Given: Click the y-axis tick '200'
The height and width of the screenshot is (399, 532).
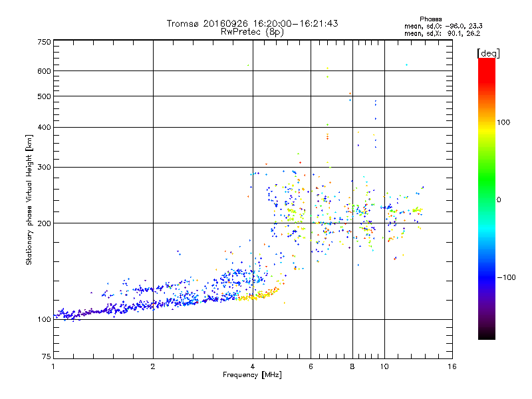Looking at the screenshot, I should tap(44, 223).
